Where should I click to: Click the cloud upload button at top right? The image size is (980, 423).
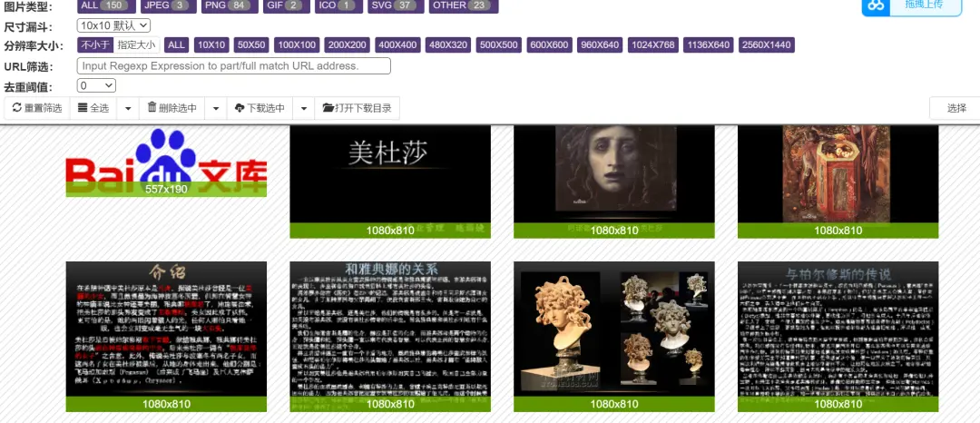pos(912,5)
